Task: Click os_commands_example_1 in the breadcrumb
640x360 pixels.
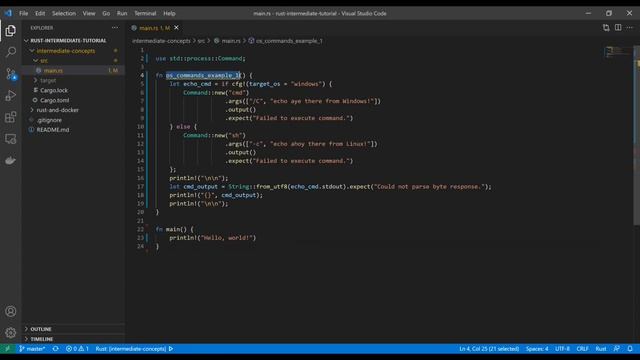Action: [289, 41]
